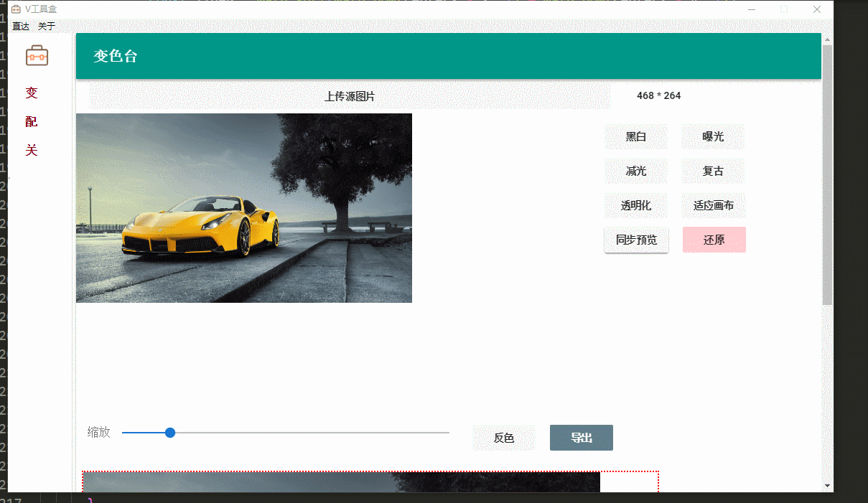Click the 反色 invert button

click(504, 438)
